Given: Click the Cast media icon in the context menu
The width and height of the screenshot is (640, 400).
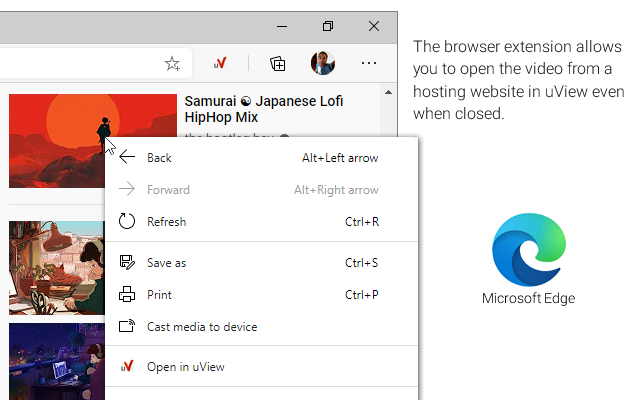Looking at the screenshot, I should tap(127, 327).
